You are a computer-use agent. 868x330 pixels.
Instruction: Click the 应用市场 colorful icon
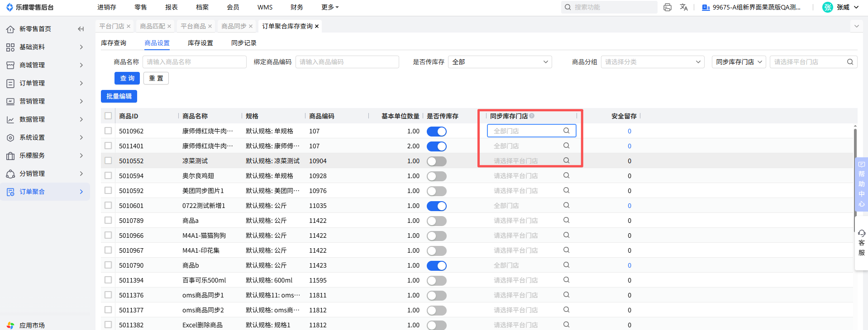tap(10, 325)
